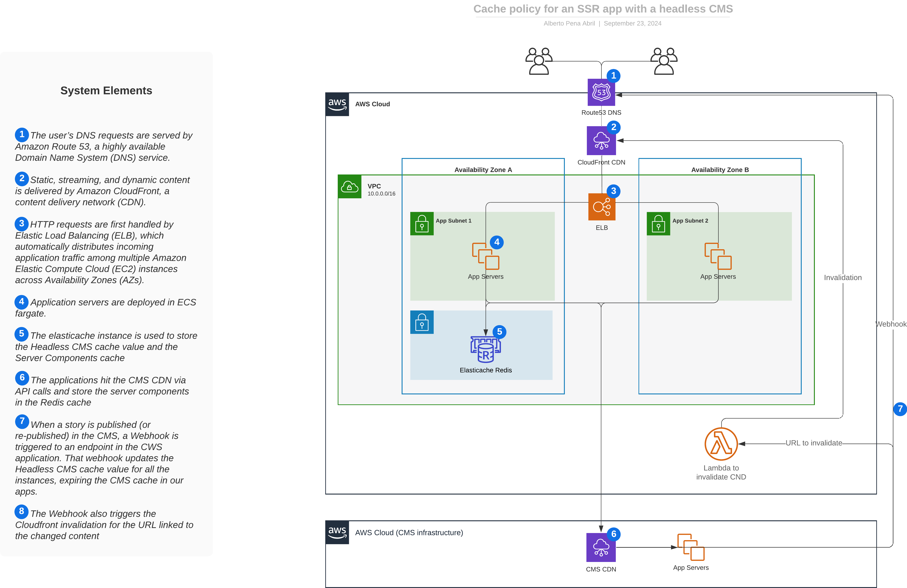
Task: Click the Route53 DNS caption
Action: click(x=601, y=112)
